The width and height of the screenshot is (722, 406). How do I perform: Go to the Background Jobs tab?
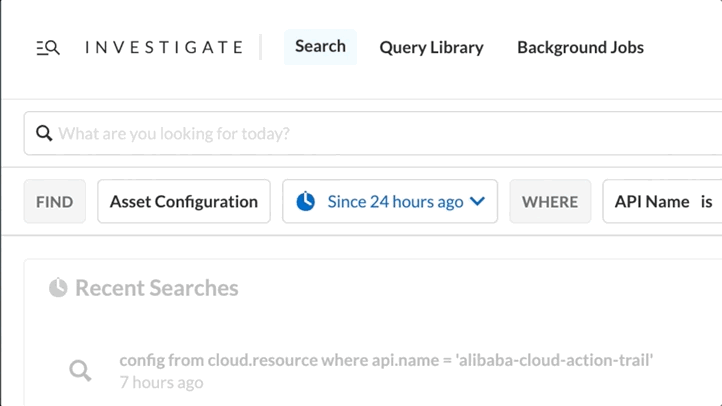coord(580,47)
